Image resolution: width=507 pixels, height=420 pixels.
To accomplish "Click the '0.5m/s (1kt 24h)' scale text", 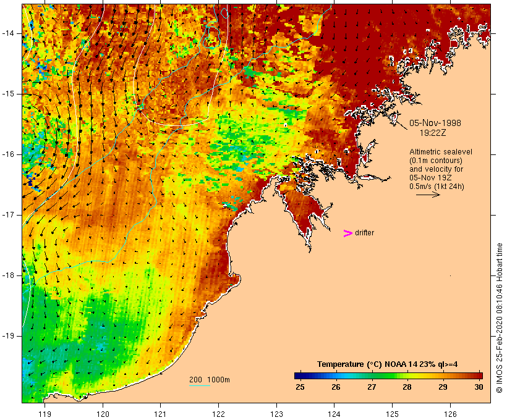I will click(x=437, y=187).
